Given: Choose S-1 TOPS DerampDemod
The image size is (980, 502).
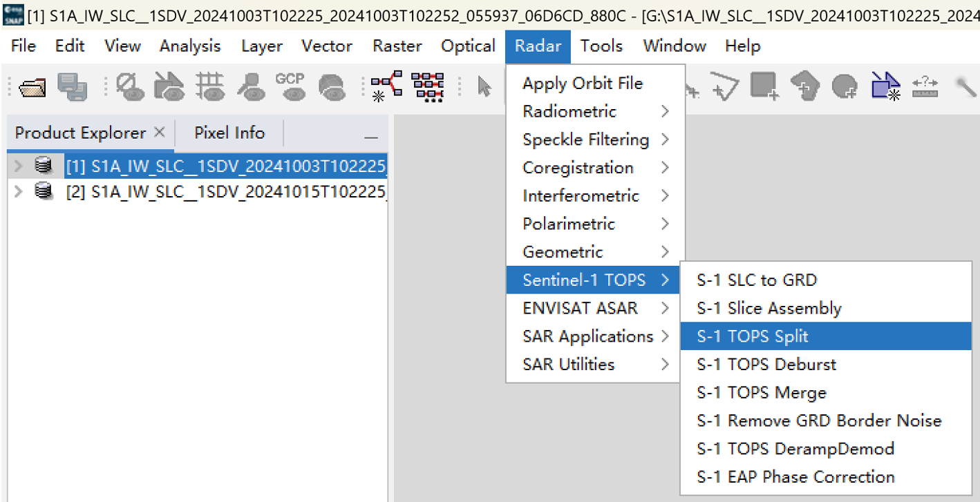Looking at the screenshot, I should [826, 449].
